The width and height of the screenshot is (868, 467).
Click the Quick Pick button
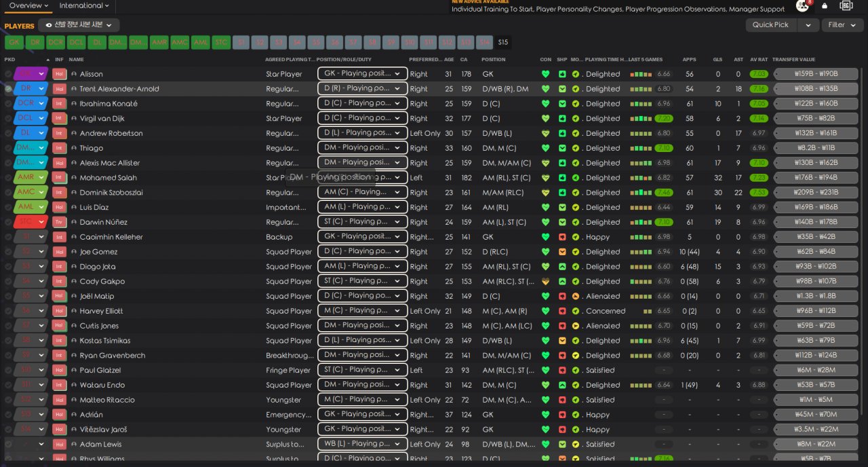(771, 25)
